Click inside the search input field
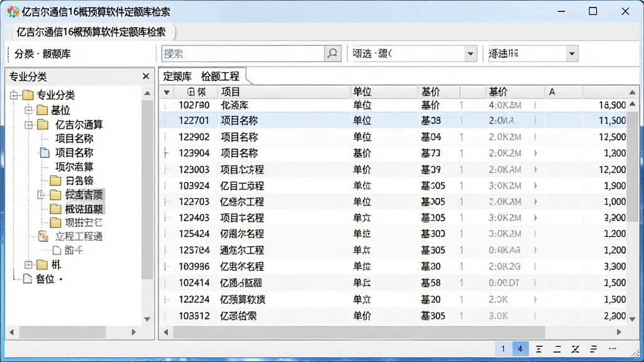Screen dimensions: 644x362 (x=243, y=54)
